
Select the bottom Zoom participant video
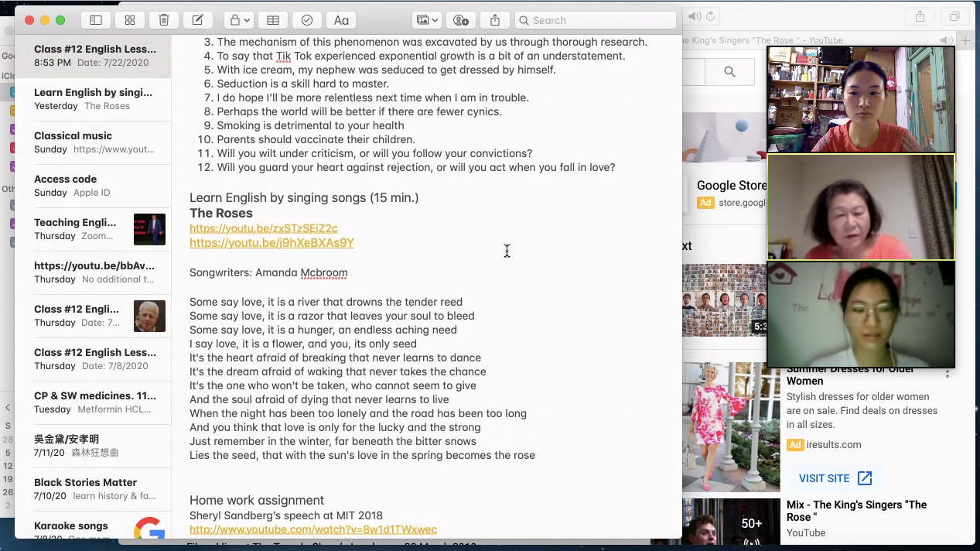click(861, 314)
